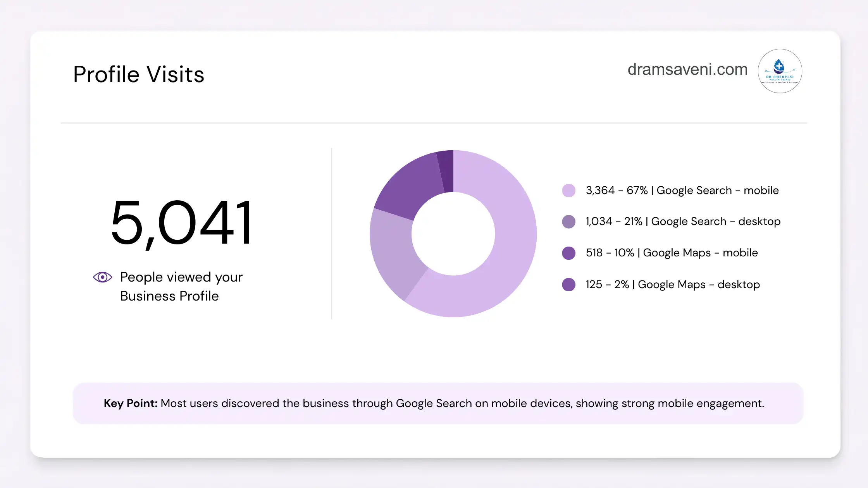The image size is (868, 488).
Task: Click the 5,041 total views number
Action: coord(181,223)
